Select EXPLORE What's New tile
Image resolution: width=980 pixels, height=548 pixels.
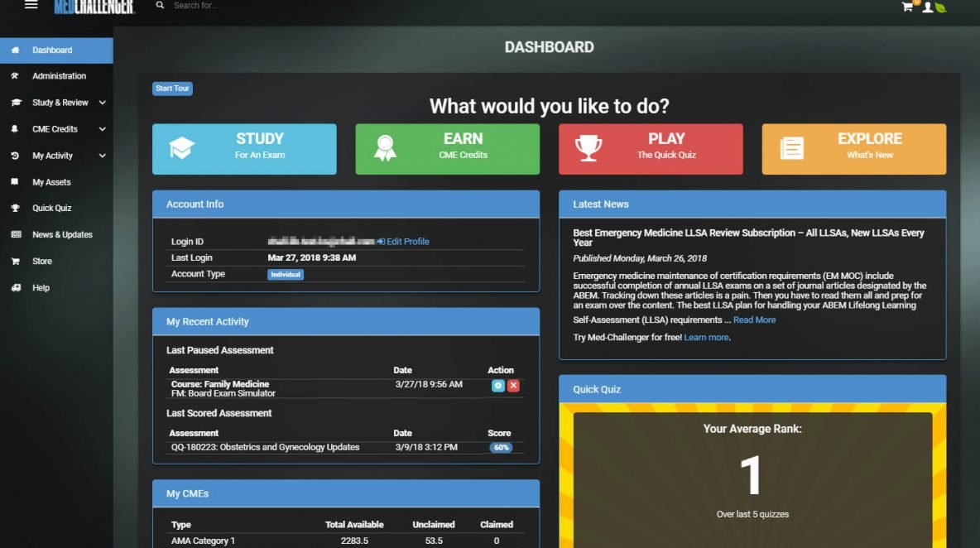click(x=853, y=149)
